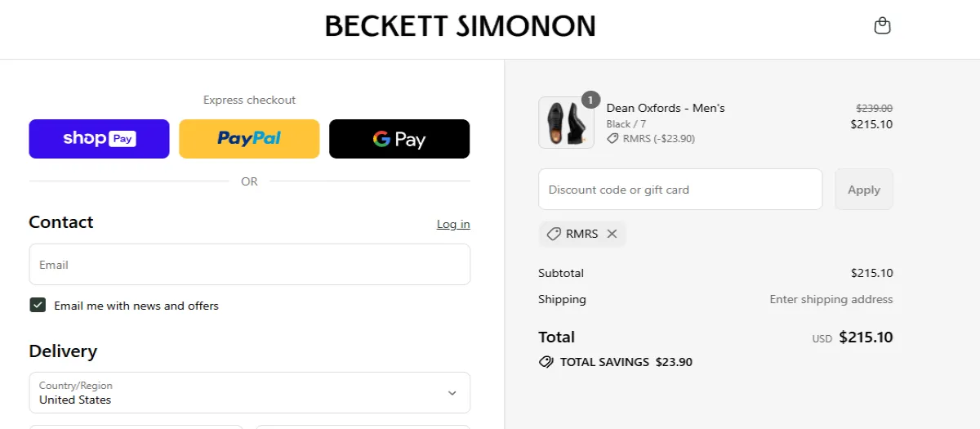Viewport: 980px width, 429px height.
Task: Click the Dean Oxfords - Men's product name
Action: pos(666,108)
